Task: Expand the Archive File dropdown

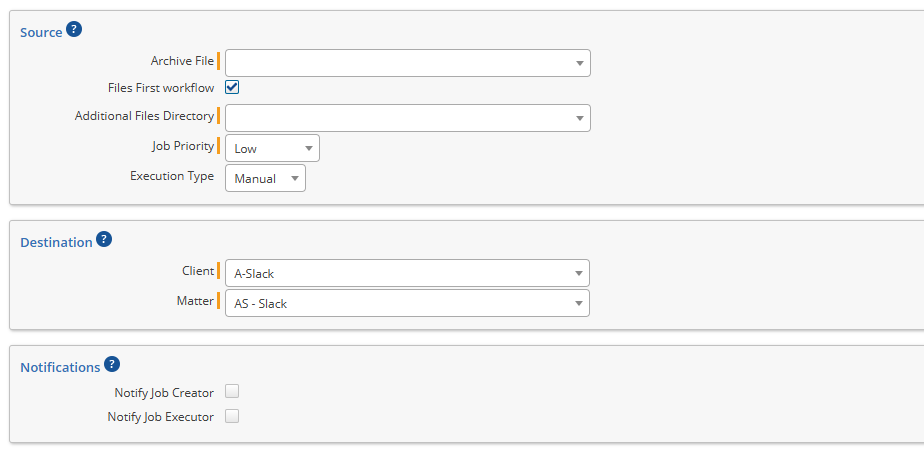Action: click(408, 63)
